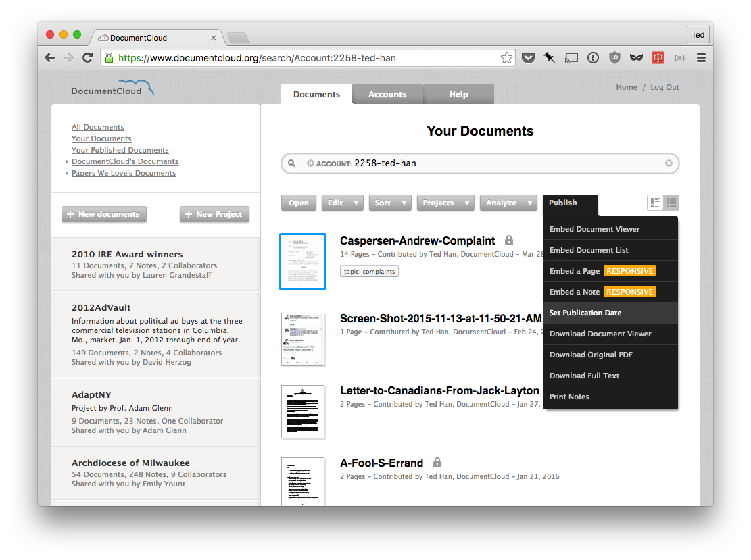Viewport: 751px width, 560px height.
Task: Click the Log Out link
Action: pos(664,87)
